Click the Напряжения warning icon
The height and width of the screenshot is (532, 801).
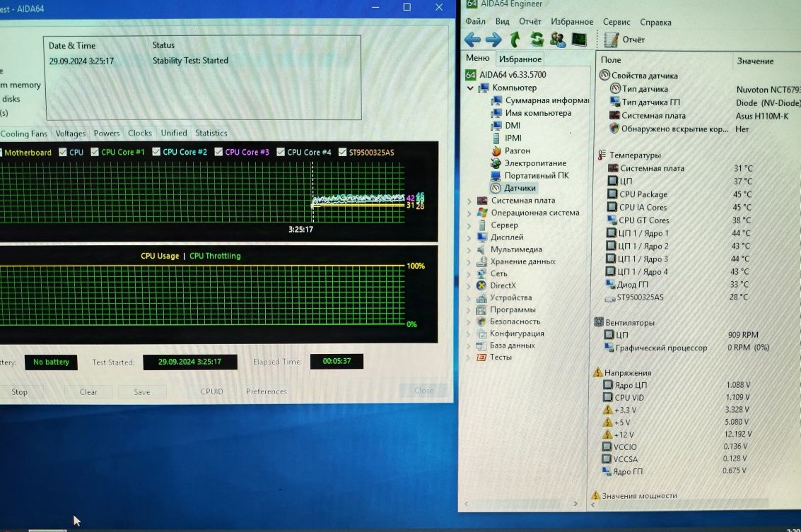(597, 372)
